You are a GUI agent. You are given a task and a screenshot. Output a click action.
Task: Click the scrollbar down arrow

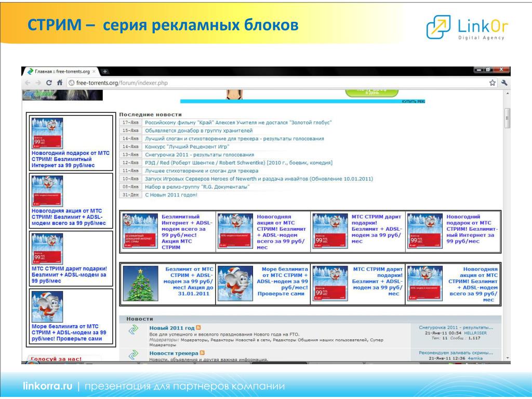click(x=507, y=358)
